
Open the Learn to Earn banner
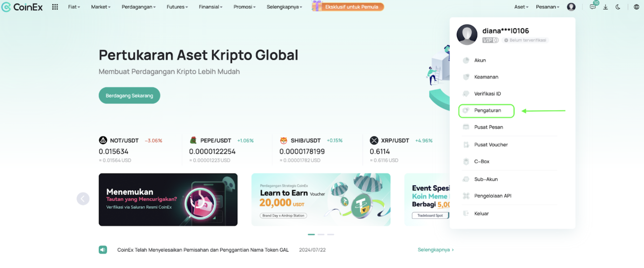point(321,199)
